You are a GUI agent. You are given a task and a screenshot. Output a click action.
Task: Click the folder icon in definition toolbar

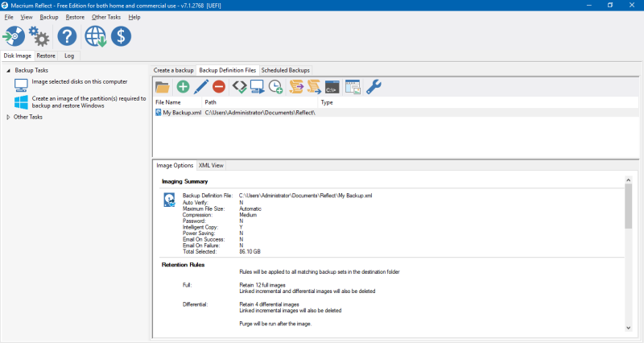163,86
